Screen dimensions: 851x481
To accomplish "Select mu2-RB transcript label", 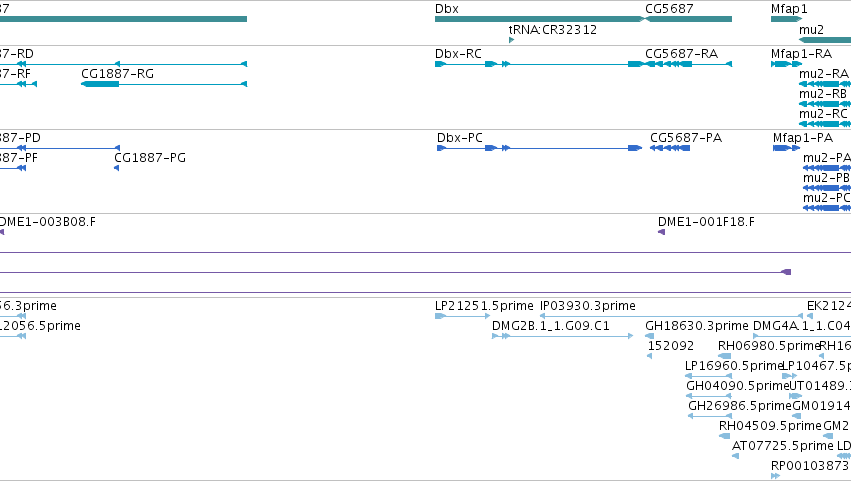I will 823,93.
